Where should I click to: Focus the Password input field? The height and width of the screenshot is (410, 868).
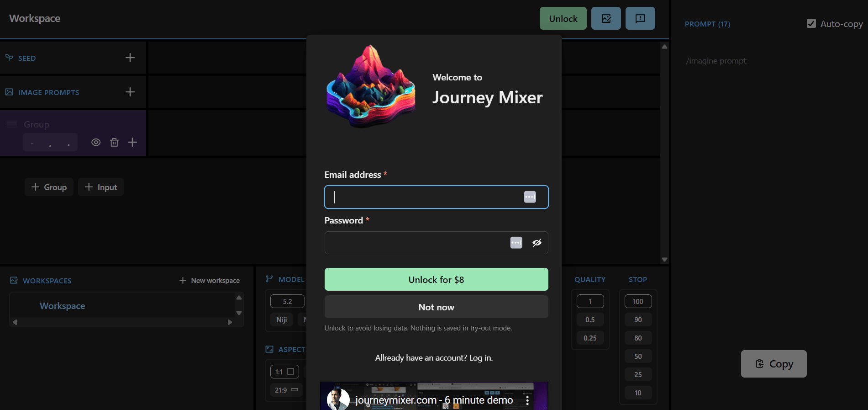point(436,243)
